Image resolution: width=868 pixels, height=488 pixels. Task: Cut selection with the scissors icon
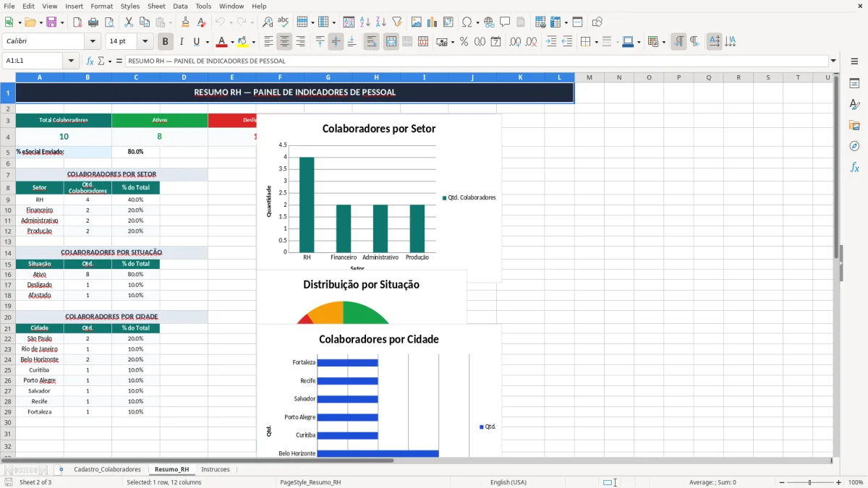129,22
